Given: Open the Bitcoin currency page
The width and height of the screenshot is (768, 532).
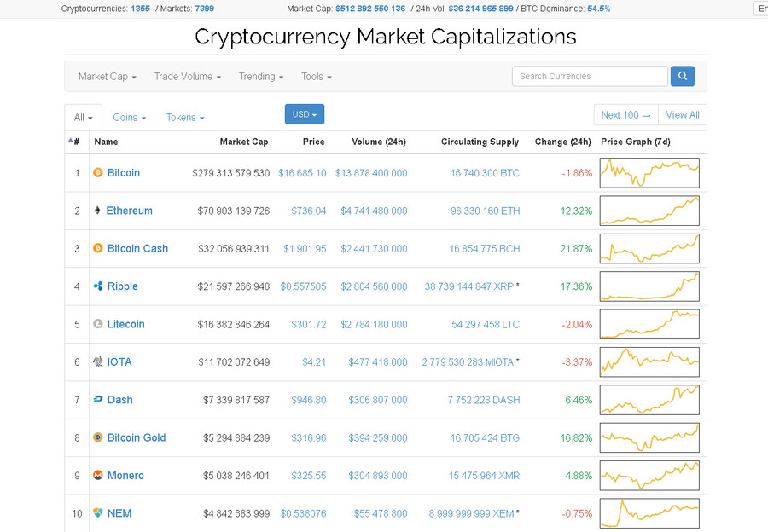Looking at the screenshot, I should [124, 173].
